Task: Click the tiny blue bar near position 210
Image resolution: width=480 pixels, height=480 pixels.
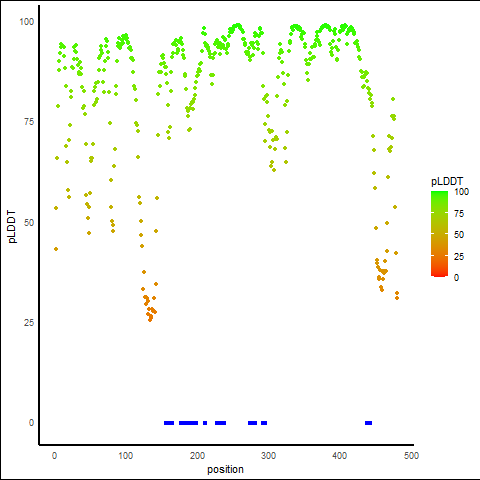Action: click(205, 423)
